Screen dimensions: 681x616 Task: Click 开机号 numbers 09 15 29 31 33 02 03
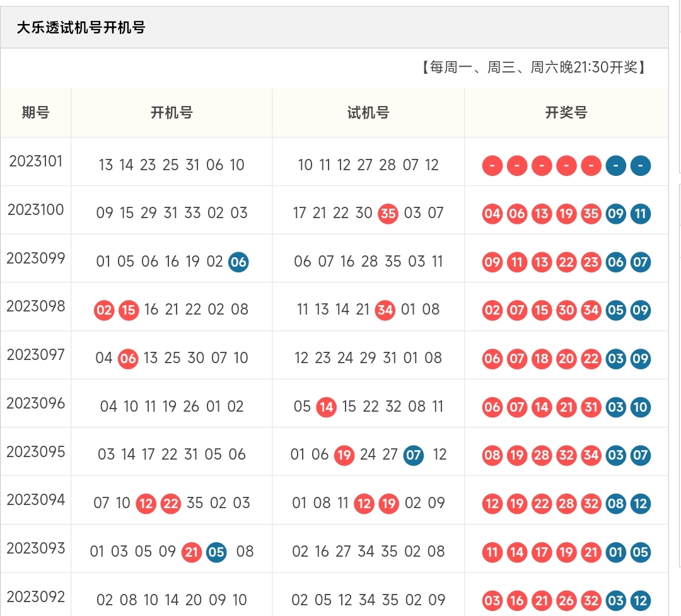point(172,213)
